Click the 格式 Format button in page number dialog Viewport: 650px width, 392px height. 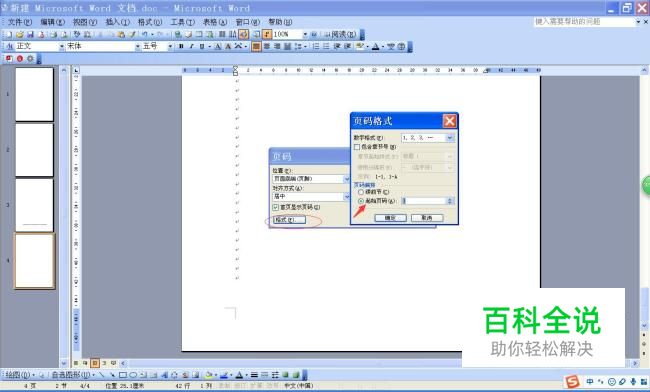coord(289,220)
